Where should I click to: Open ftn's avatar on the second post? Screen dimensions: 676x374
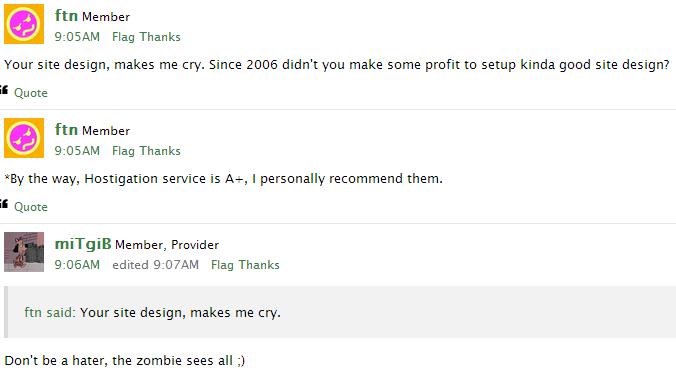click(24, 138)
